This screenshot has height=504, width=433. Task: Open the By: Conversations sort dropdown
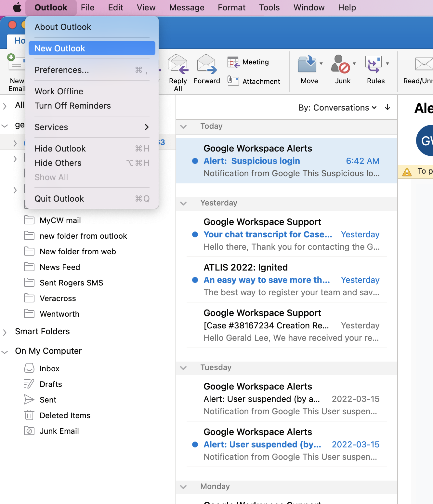(x=337, y=108)
